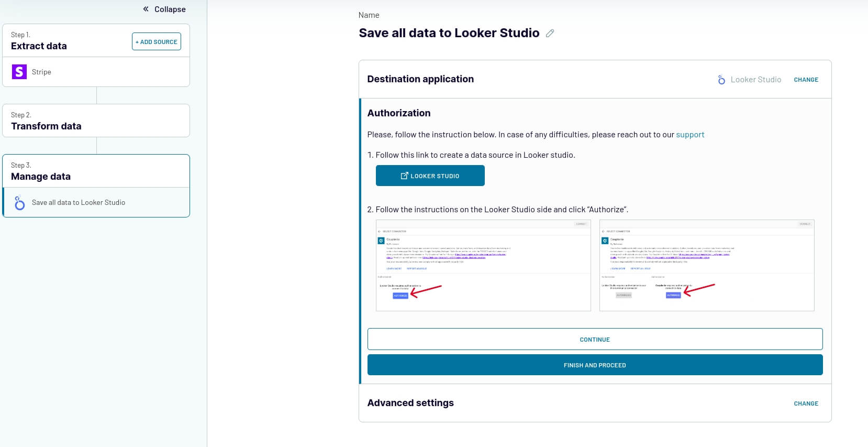Screen dimensions: 868x447
Task: Click Finish and Proceed button
Action: tap(595, 365)
